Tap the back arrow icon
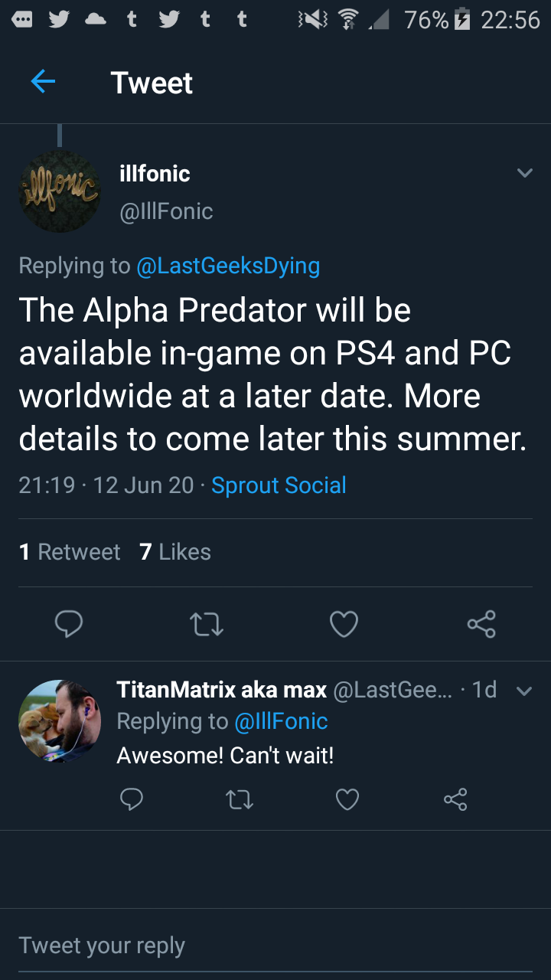The width and height of the screenshot is (551, 980). coord(44,82)
